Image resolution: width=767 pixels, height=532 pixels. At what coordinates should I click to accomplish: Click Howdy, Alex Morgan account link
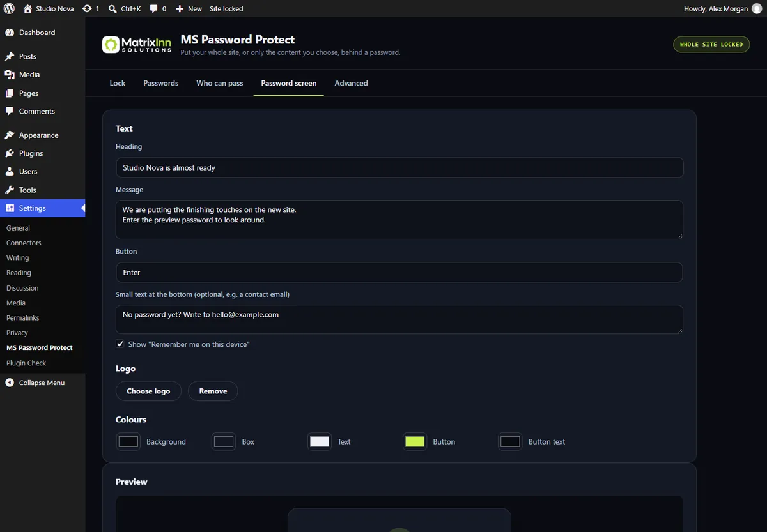point(716,9)
